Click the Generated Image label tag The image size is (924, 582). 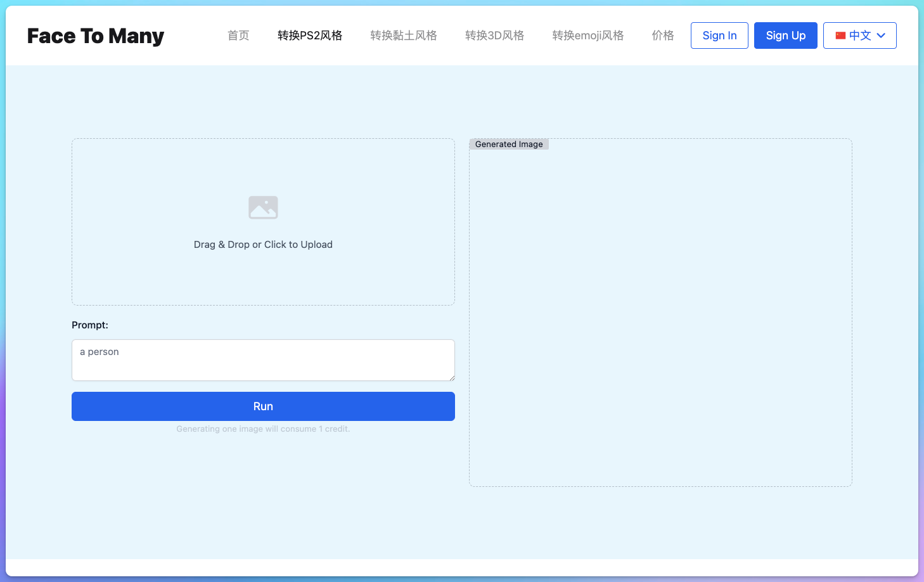point(509,145)
